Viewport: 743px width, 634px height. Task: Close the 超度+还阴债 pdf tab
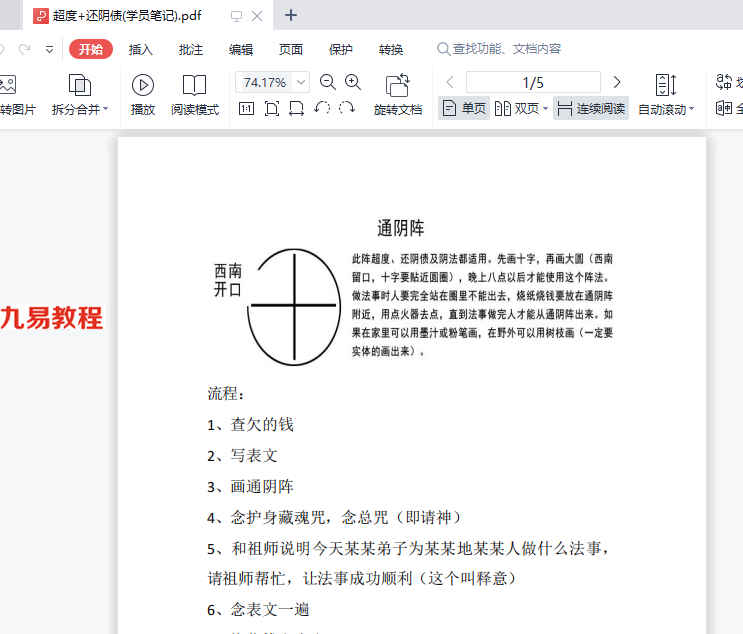257,16
